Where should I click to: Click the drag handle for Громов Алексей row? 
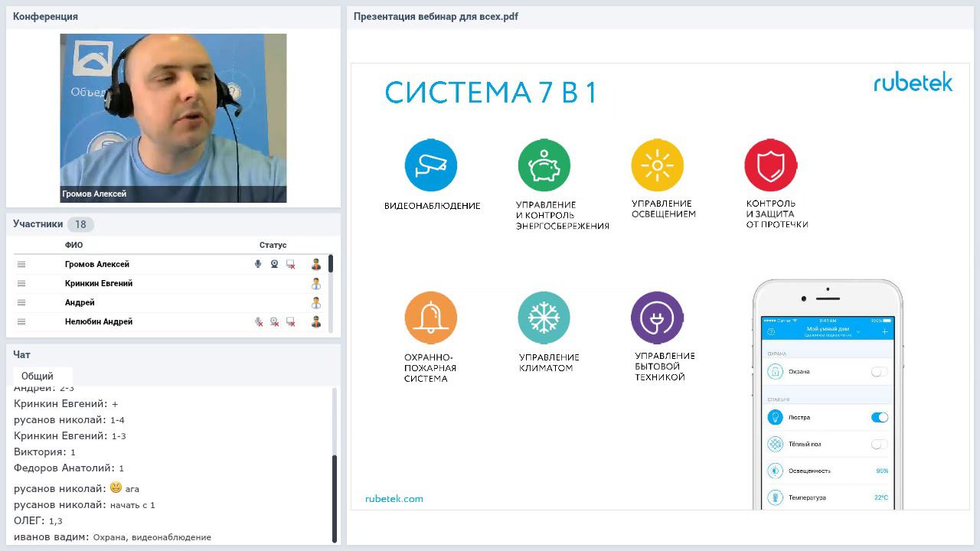pos(21,264)
